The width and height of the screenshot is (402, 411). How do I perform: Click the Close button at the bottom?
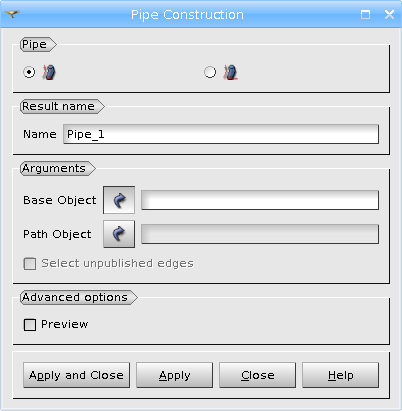257,375
